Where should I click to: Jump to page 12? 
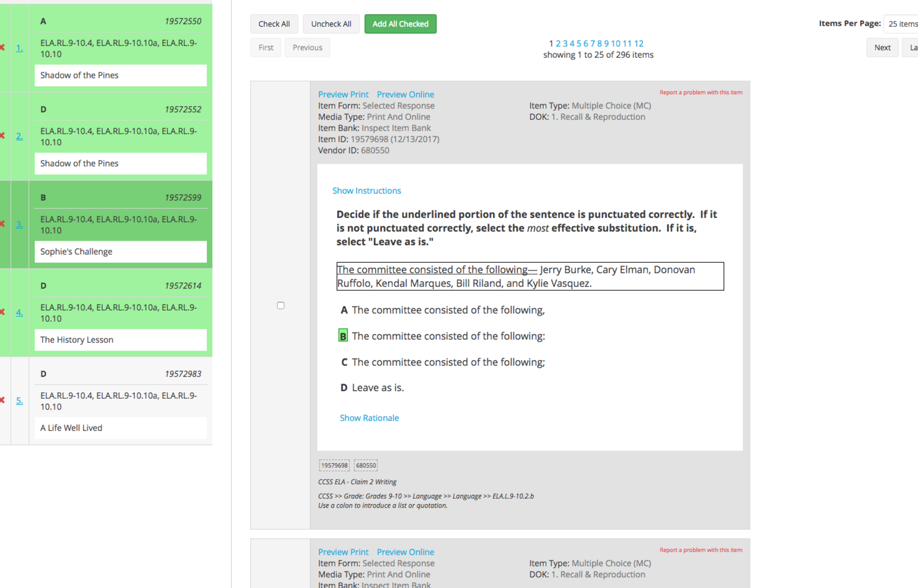(639, 43)
